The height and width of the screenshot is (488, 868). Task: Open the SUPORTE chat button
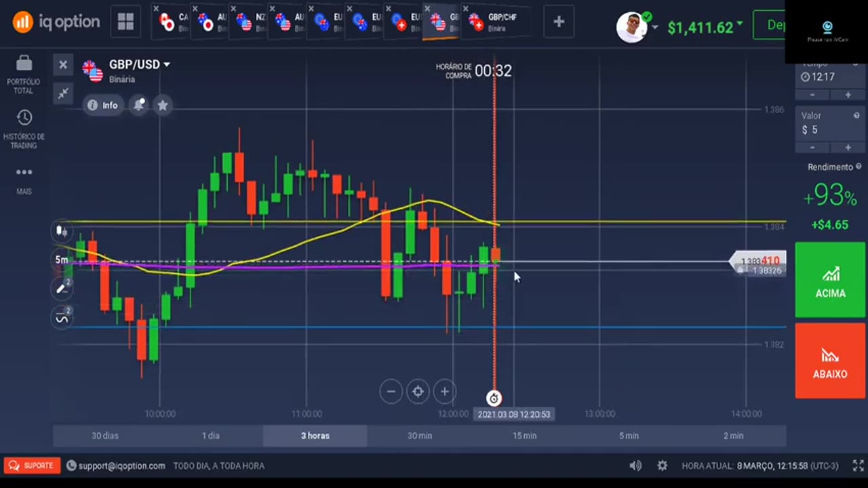[32, 466]
